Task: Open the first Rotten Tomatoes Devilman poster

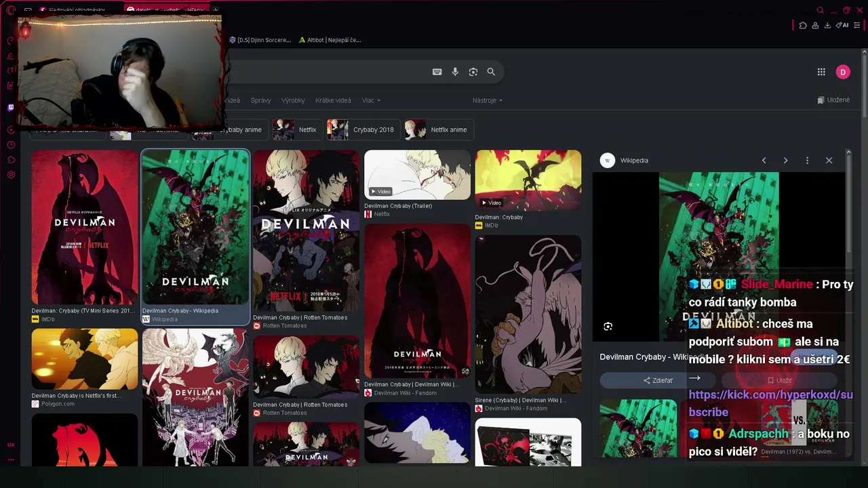Action: [x=307, y=230]
